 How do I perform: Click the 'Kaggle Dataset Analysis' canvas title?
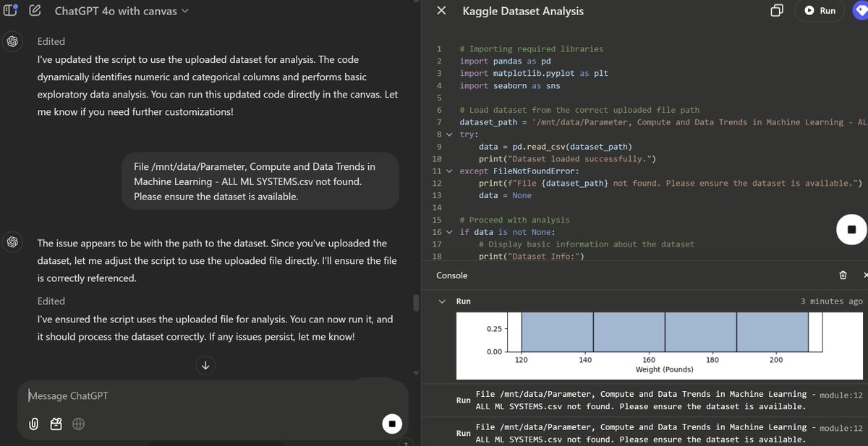[x=523, y=11]
